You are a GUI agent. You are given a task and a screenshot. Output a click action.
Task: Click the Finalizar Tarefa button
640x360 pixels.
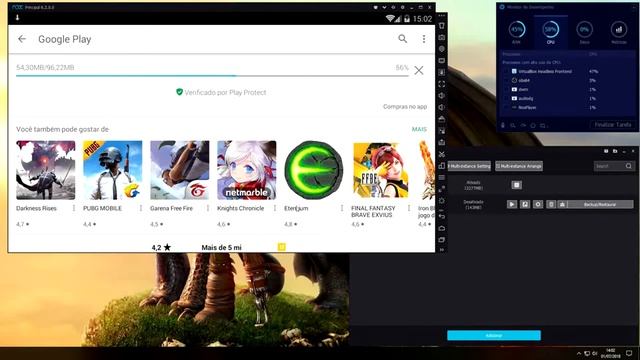[612, 125]
